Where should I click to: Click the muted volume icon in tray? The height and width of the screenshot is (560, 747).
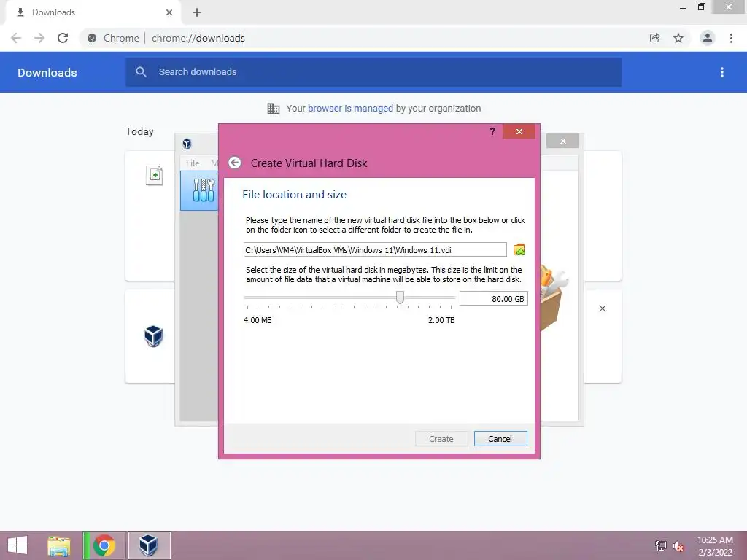click(x=678, y=546)
